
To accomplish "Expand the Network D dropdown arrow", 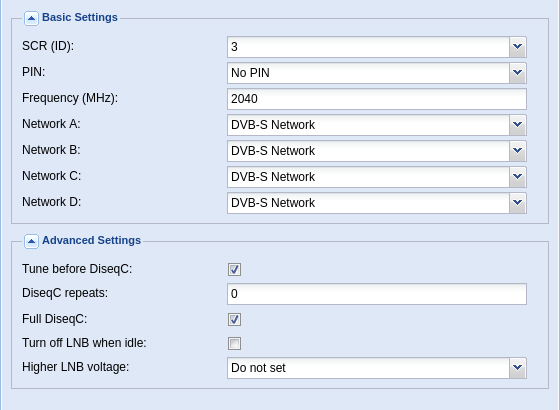I will coord(518,203).
